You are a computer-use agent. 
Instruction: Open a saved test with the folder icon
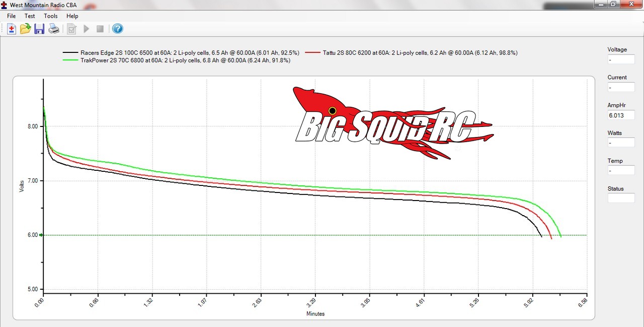click(25, 29)
